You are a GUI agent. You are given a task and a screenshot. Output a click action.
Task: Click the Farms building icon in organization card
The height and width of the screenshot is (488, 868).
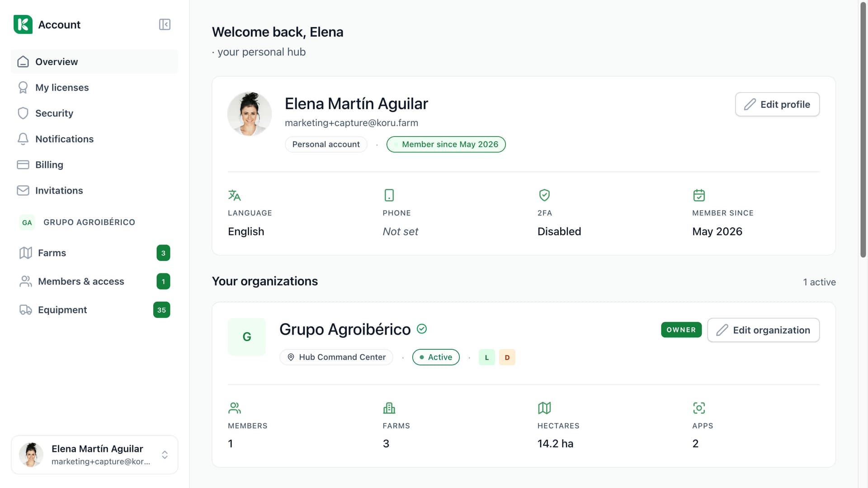tap(389, 408)
